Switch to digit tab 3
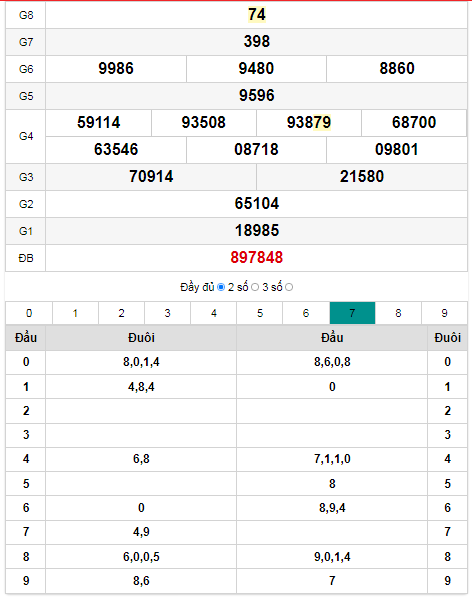This screenshot has width=472, height=597. (167, 313)
